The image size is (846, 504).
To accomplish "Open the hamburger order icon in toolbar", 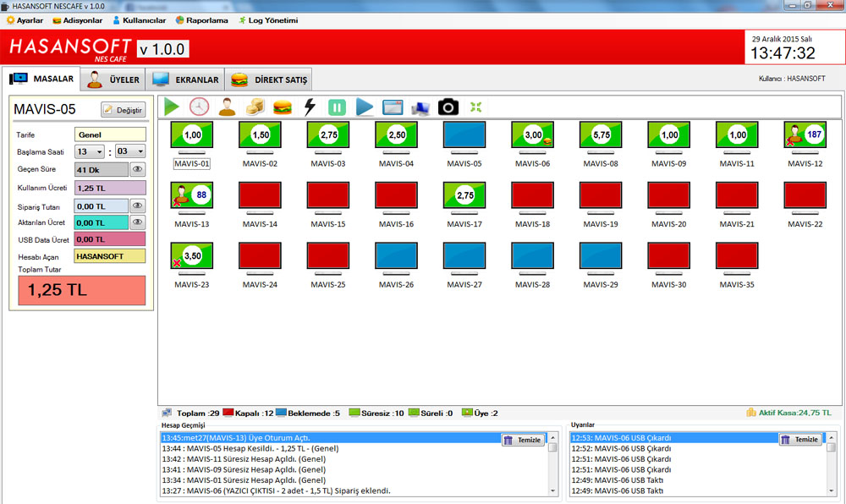I will pos(283,107).
